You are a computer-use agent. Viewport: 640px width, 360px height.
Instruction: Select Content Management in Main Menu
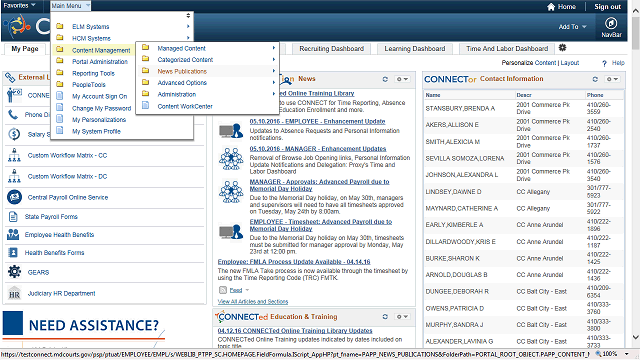point(101,50)
